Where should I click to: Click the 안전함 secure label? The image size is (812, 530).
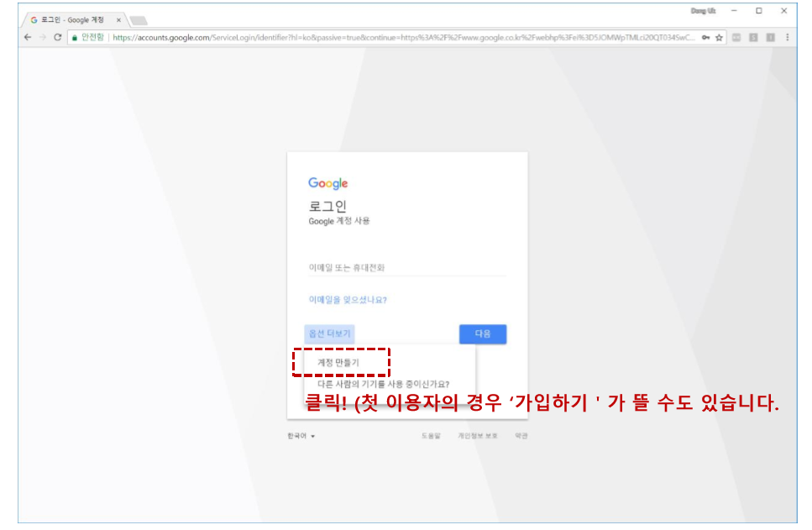[x=92, y=37]
